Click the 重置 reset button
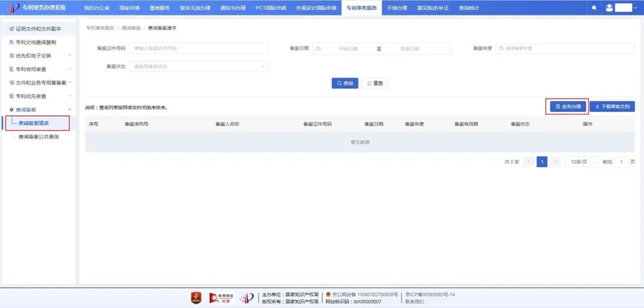644x308 pixels. pyautogui.click(x=375, y=83)
